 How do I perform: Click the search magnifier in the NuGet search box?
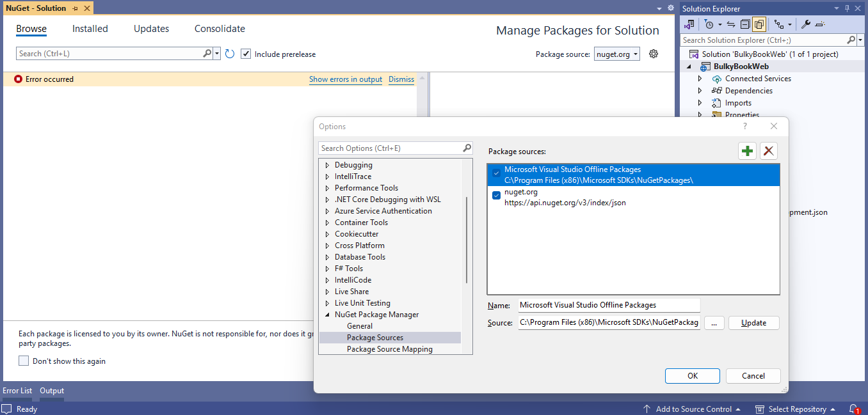coord(207,54)
